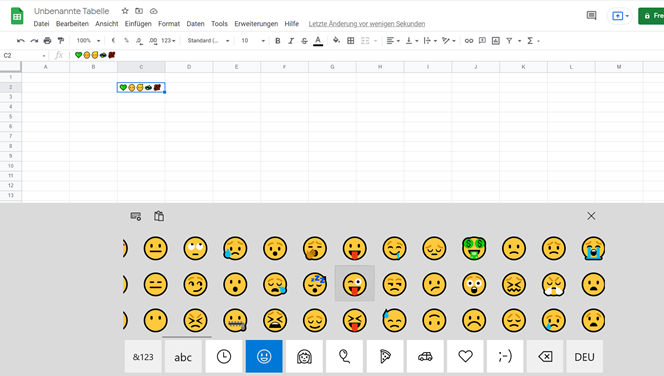Image resolution: width=664 pixels, height=376 pixels.
Task: Open the Hilfe menu
Action: [x=291, y=24]
